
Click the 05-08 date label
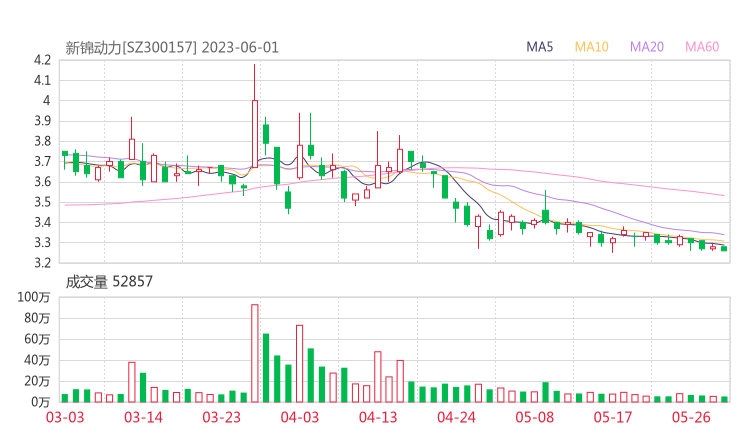pyautogui.click(x=535, y=417)
